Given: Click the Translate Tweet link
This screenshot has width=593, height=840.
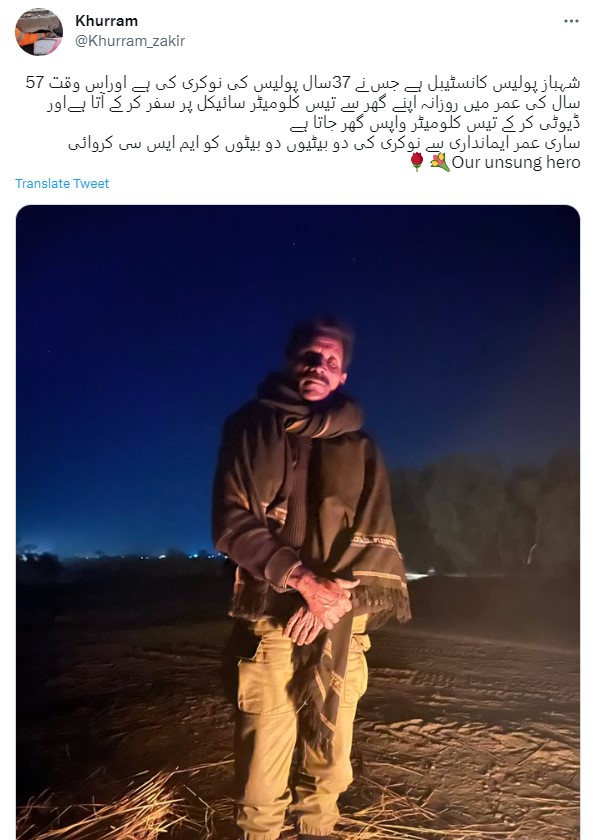Looking at the screenshot, I should pos(62,183).
